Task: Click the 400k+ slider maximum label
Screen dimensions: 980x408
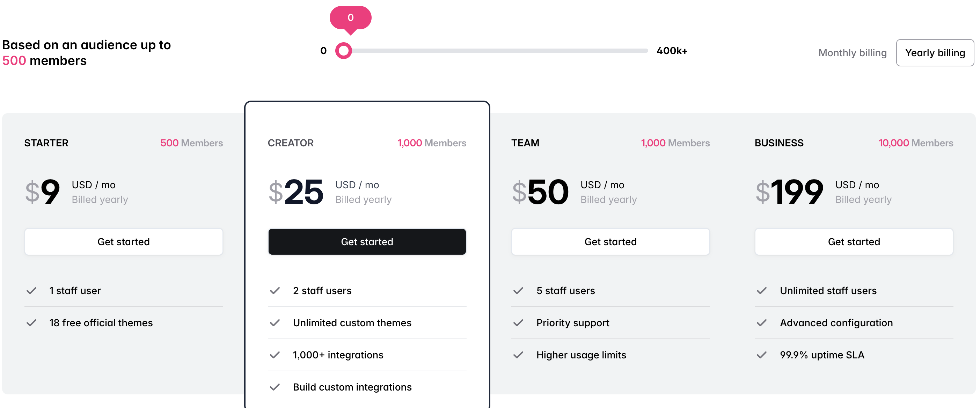Action: click(672, 51)
